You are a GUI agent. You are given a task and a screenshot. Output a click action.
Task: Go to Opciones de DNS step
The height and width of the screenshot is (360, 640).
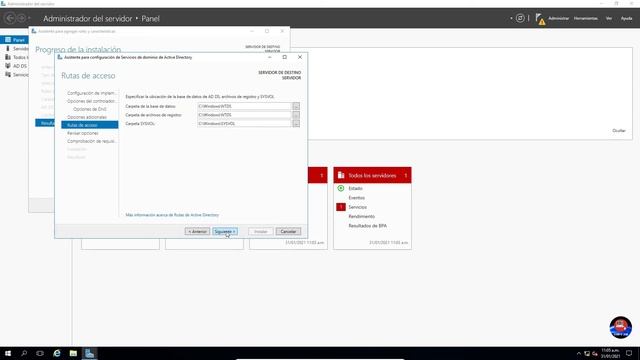tap(90, 109)
